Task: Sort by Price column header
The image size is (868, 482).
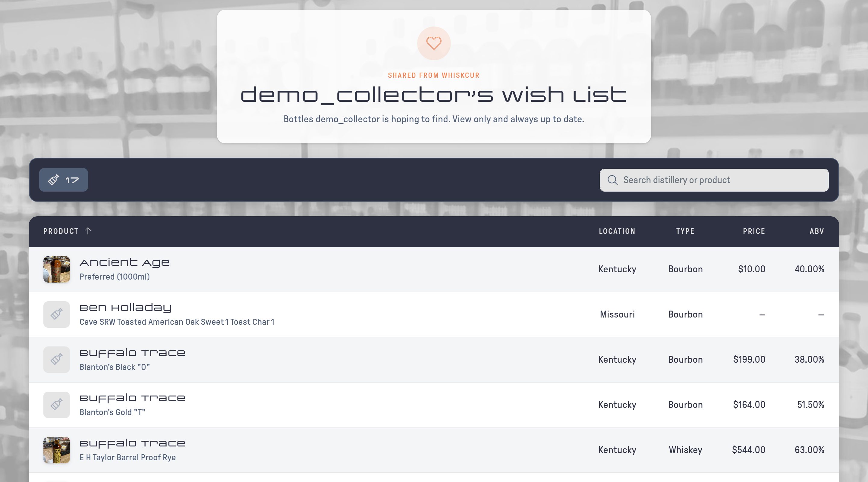Action: pyautogui.click(x=754, y=231)
